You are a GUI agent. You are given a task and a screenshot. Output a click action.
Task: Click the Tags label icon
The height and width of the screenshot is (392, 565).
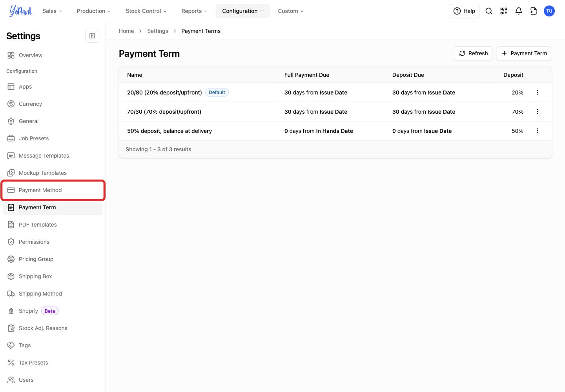tap(11, 345)
